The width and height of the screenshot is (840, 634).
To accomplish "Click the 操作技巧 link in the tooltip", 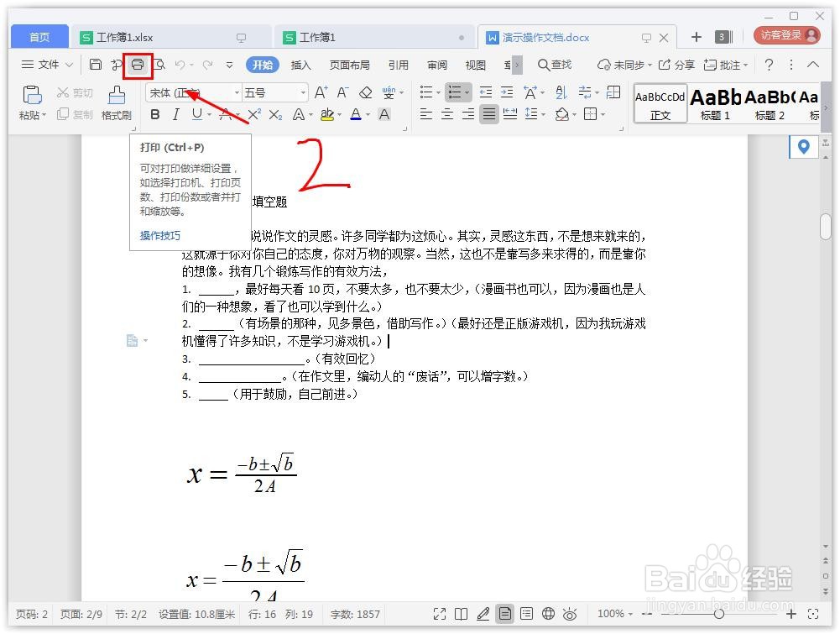I will (159, 235).
